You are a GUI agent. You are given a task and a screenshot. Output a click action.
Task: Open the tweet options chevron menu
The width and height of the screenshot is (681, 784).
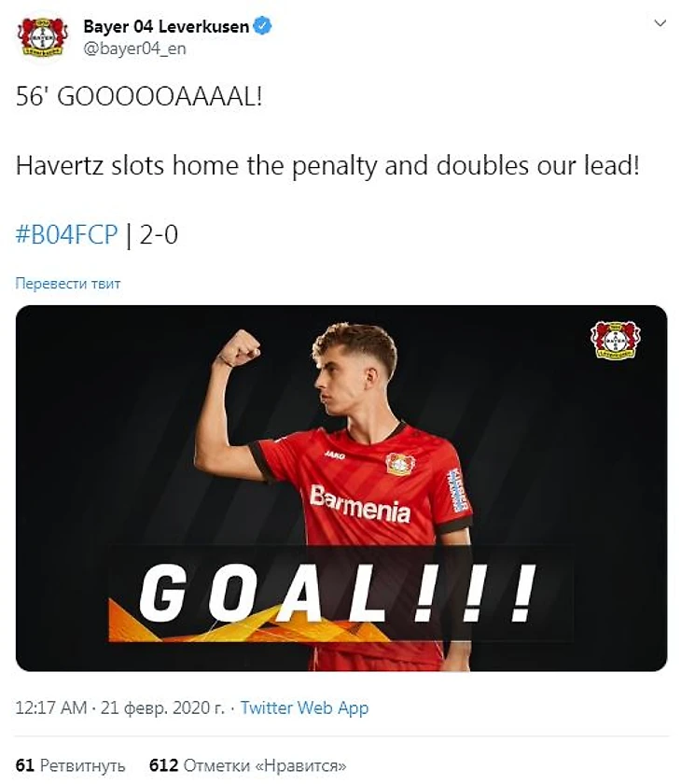point(660,23)
